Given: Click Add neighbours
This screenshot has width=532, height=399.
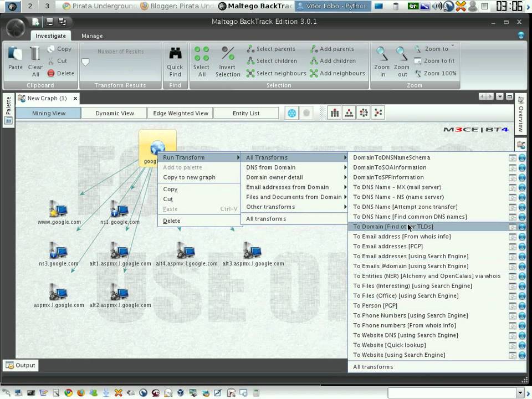Looking at the screenshot, I should (337, 73).
